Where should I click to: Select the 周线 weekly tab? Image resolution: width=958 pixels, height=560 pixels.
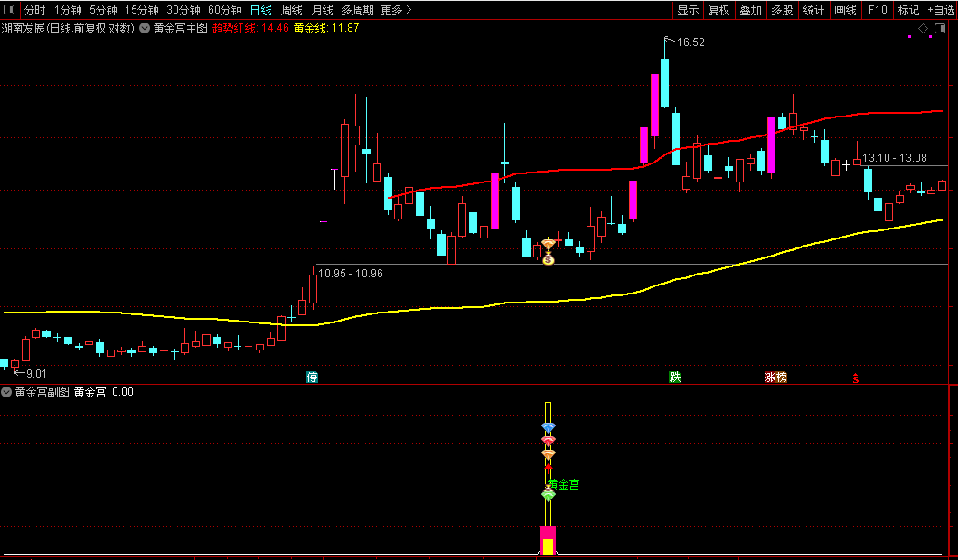[291, 10]
